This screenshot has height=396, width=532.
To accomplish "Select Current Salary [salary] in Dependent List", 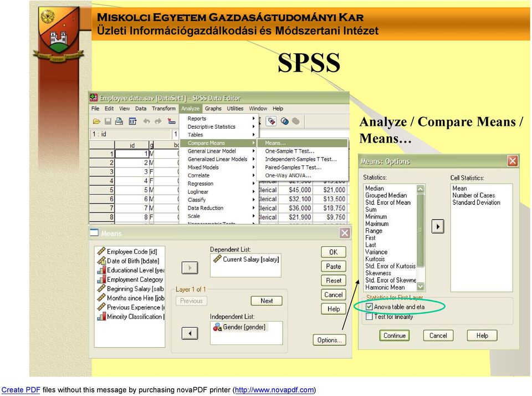I will tap(246, 260).
